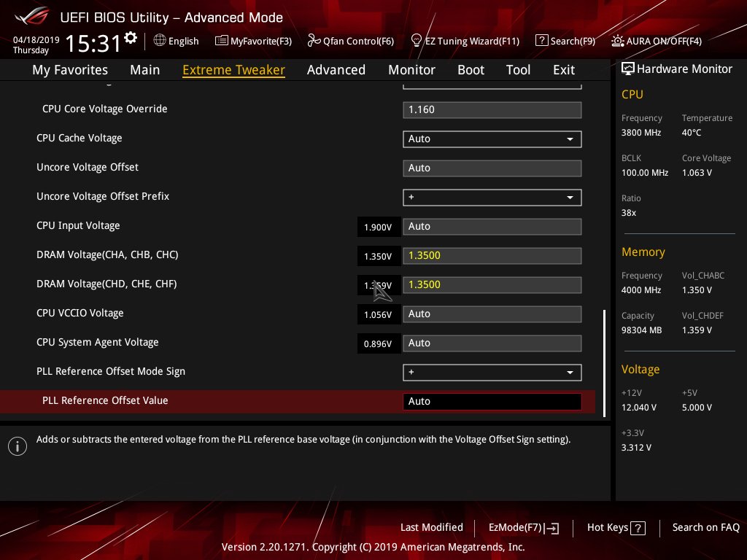Viewport: 747px width, 560px height.
Task: Open settings via the gear icon beside the clock
Action: [x=131, y=38]
